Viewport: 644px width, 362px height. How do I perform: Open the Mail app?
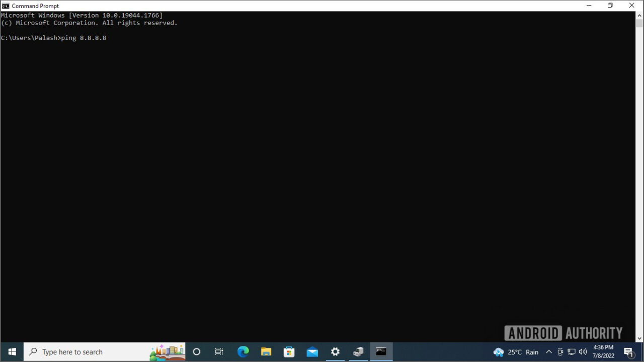tap(312, 351)
